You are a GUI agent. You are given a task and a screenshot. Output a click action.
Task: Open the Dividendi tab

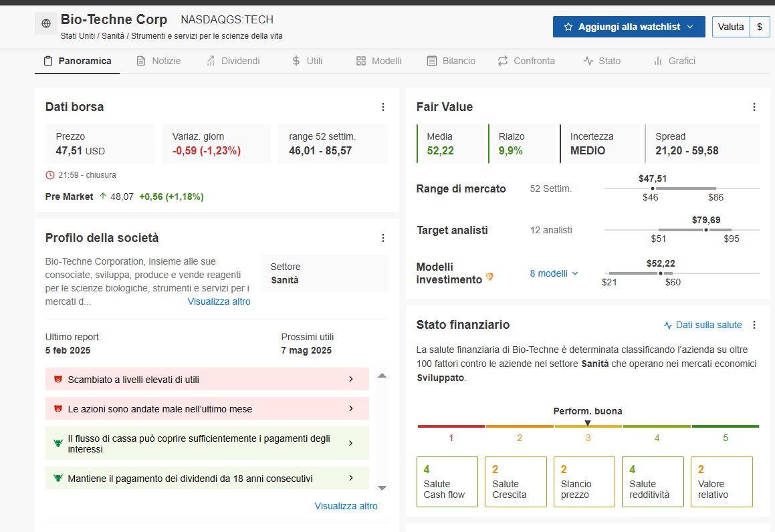point(233,61)
